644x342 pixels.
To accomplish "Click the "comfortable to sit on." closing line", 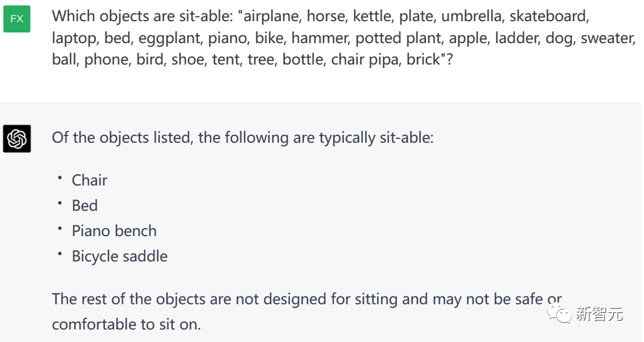I will pyautogui.click(x=126, y=324).
